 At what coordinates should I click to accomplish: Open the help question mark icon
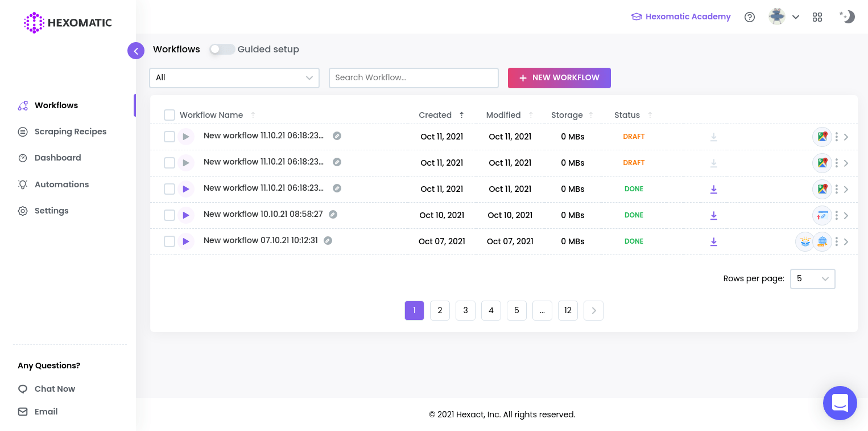[750, 17]
